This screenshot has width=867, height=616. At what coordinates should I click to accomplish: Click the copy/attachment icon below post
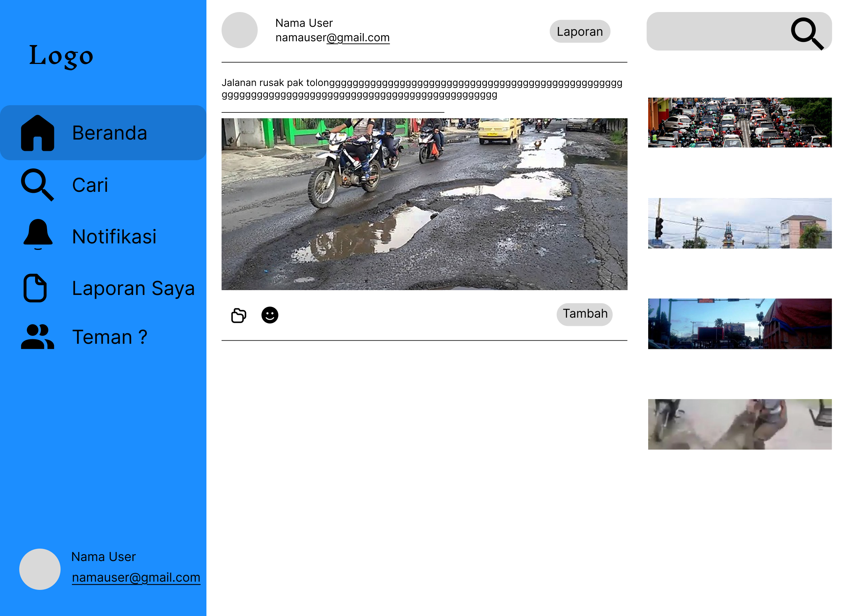pos(238,315)
